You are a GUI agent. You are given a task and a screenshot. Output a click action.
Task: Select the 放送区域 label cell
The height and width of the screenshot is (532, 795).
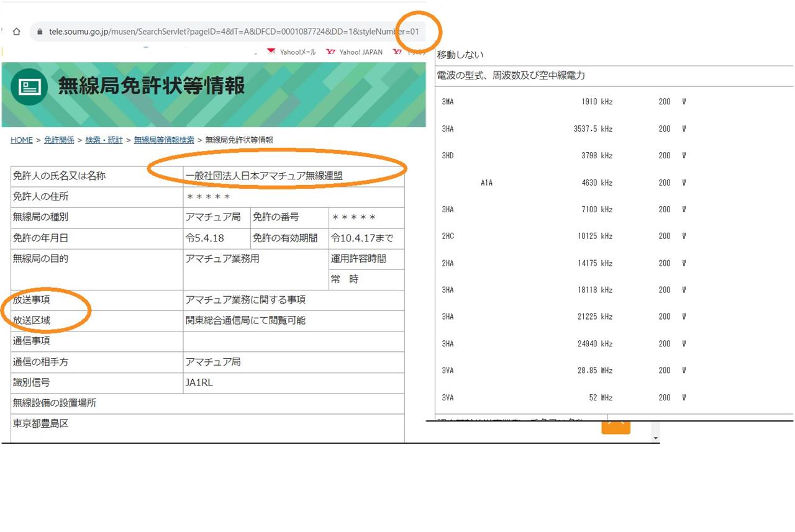[97, 321]
